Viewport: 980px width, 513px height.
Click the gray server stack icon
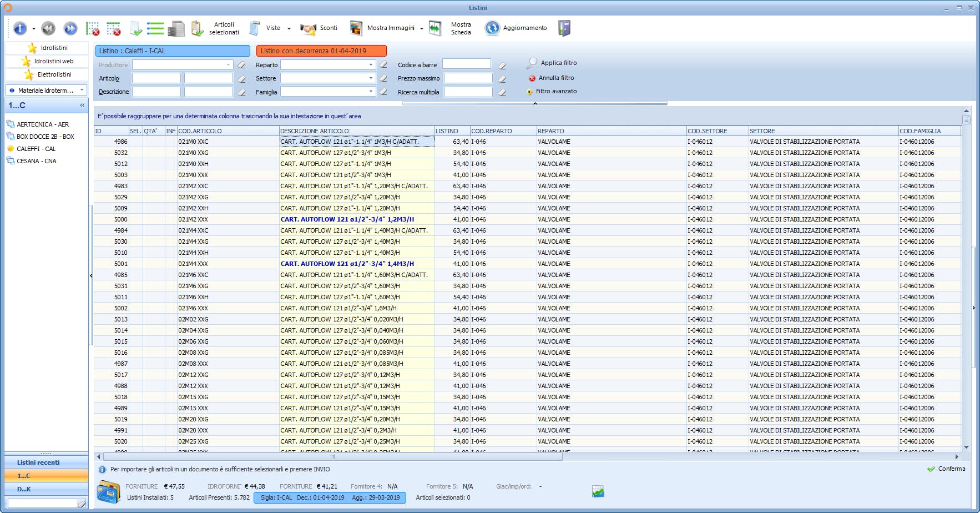pos(176,28)
